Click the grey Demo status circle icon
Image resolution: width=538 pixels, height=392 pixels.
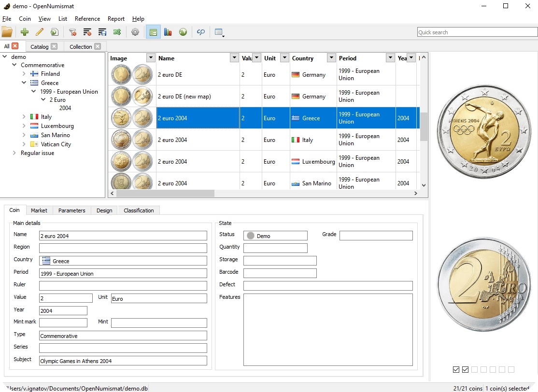tap(251, 236)
